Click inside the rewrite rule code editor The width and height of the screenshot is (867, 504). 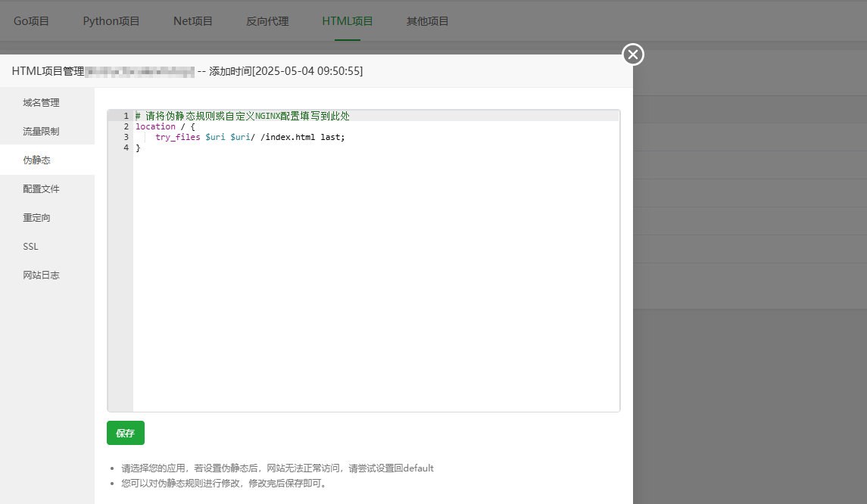tap(363, 260)
